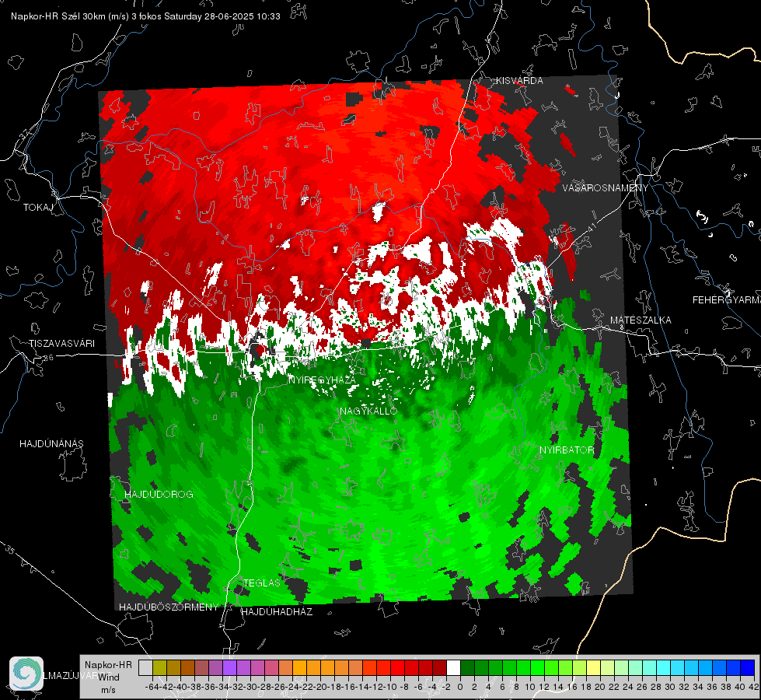The width and height of the screenshot is (761, 700).
Task: Select the KISVÁRDA city label
Action: click(519, 81)
